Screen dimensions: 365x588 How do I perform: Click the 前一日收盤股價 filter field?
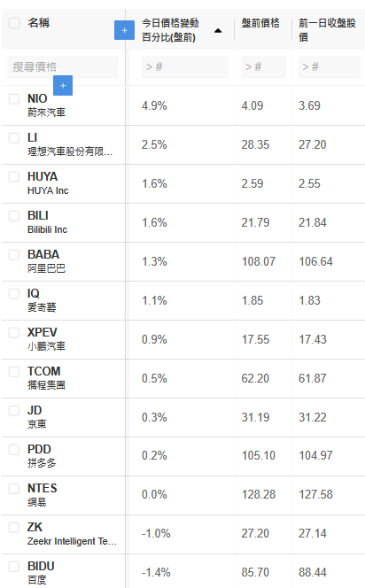329,67
